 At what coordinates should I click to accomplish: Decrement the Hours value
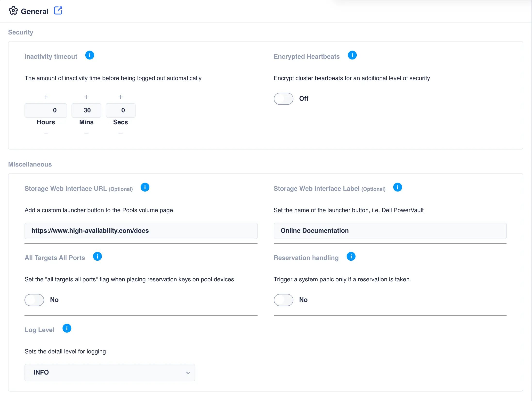click(x=46, y=133)
